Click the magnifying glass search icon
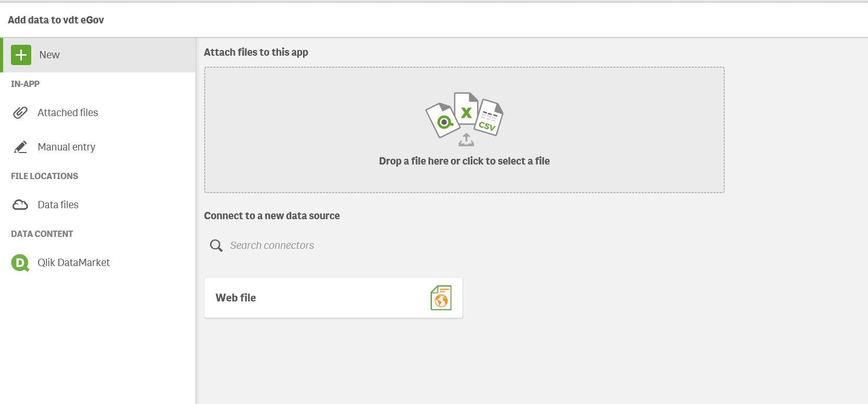868x404 pixels. pyautogui.click(x=216, y=246)
